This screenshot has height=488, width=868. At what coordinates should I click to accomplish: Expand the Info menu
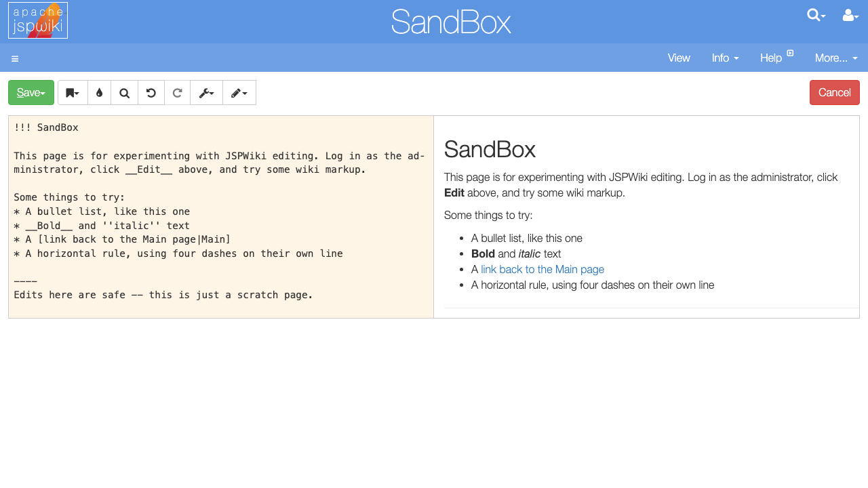pos(725,58)
